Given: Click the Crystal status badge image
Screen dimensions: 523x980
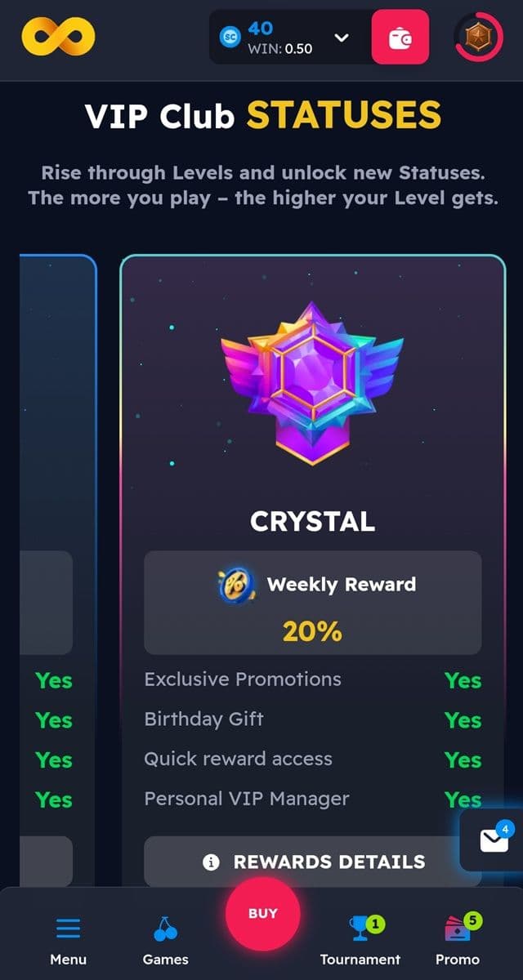Looking at the screenshot, I should (x=312, y=382).
